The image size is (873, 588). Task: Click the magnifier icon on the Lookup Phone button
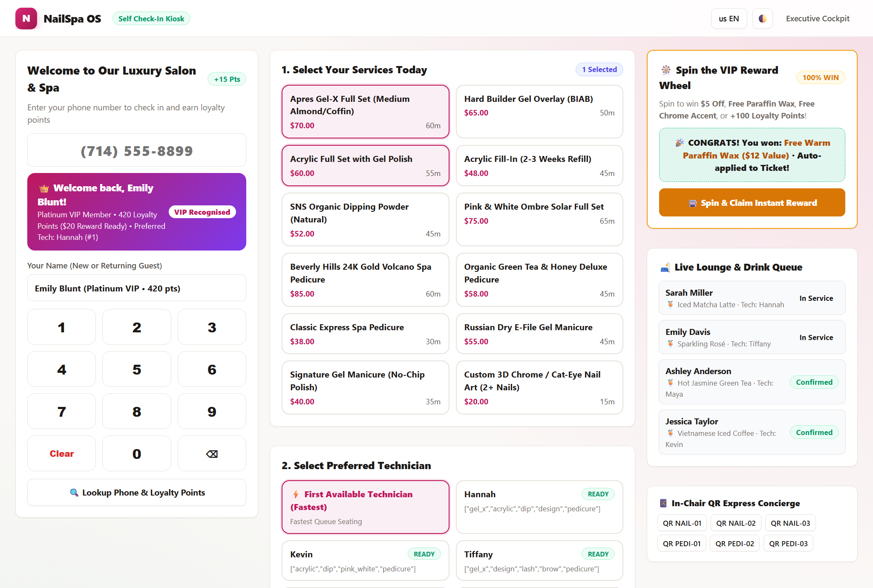(74, 493)
